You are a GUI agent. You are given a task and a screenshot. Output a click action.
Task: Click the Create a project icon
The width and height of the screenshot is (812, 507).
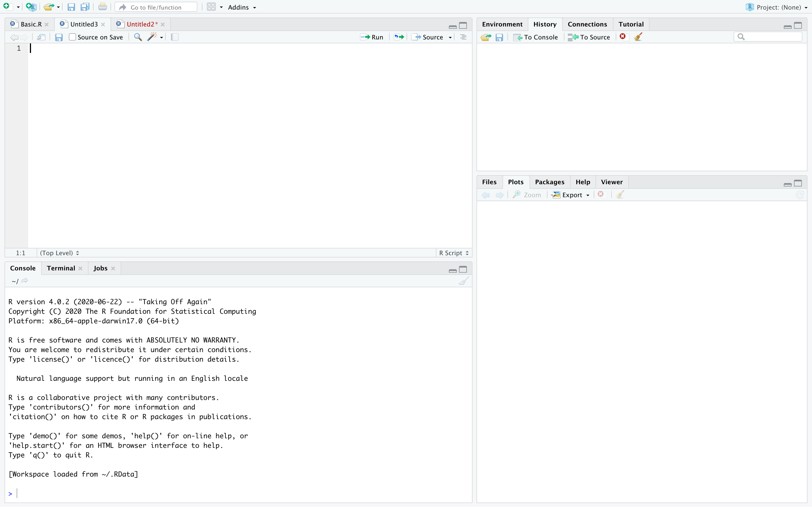31,7
